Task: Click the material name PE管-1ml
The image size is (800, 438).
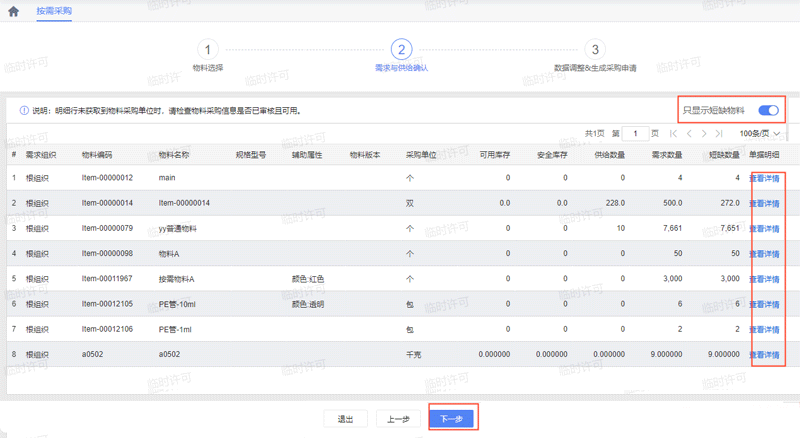Action: click(x=175, y=330)
